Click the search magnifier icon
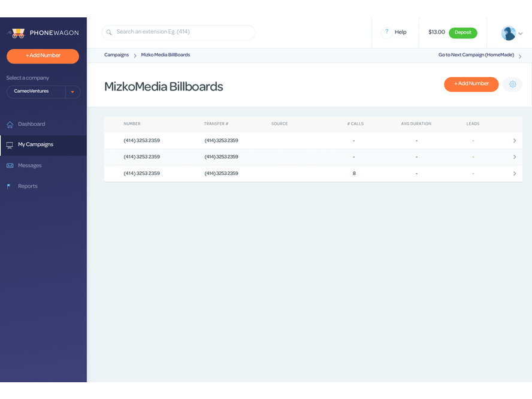 point(109,32)
